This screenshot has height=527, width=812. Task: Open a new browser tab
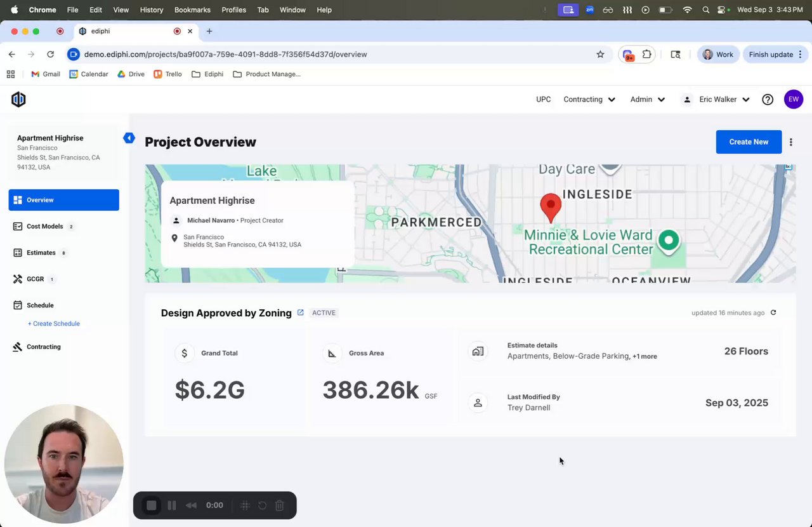coord(209,31)
